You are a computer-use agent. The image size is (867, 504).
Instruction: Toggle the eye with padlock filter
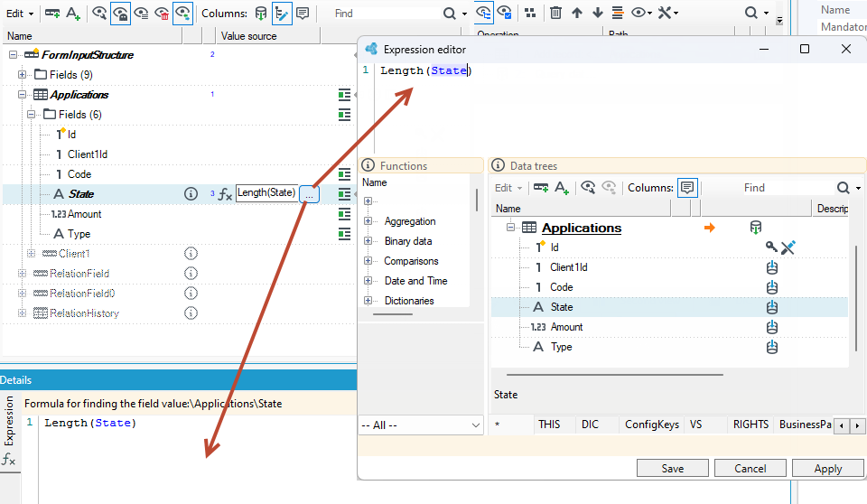[x=120, y=14]
